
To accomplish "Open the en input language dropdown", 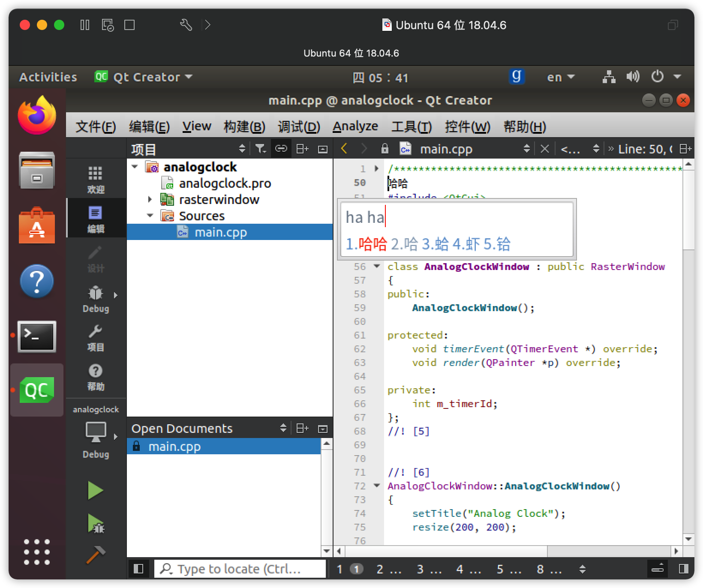I will click(561, 77).
